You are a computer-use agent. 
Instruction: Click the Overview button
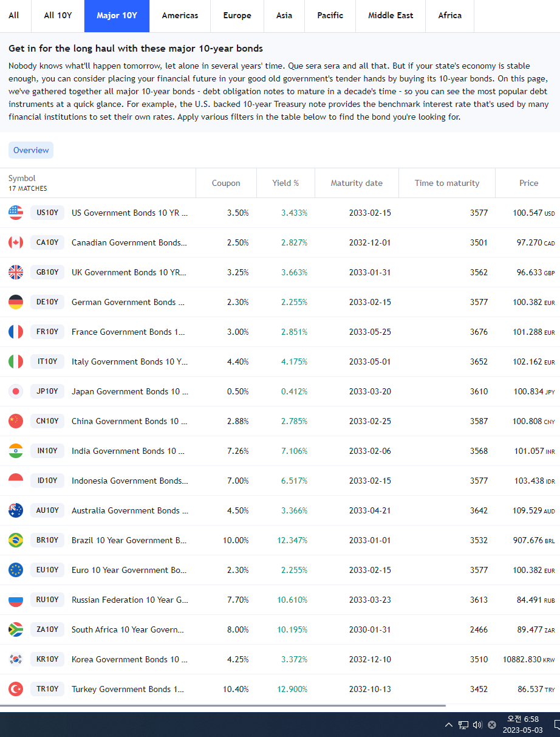[31, 150]
